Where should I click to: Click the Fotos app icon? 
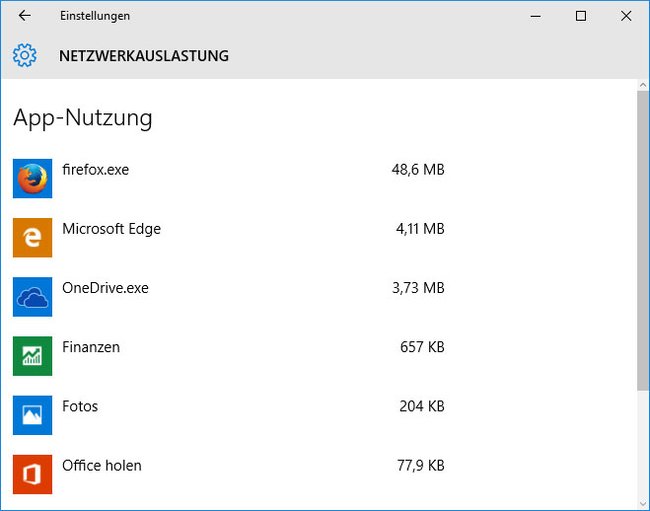(x=32, y=415)
